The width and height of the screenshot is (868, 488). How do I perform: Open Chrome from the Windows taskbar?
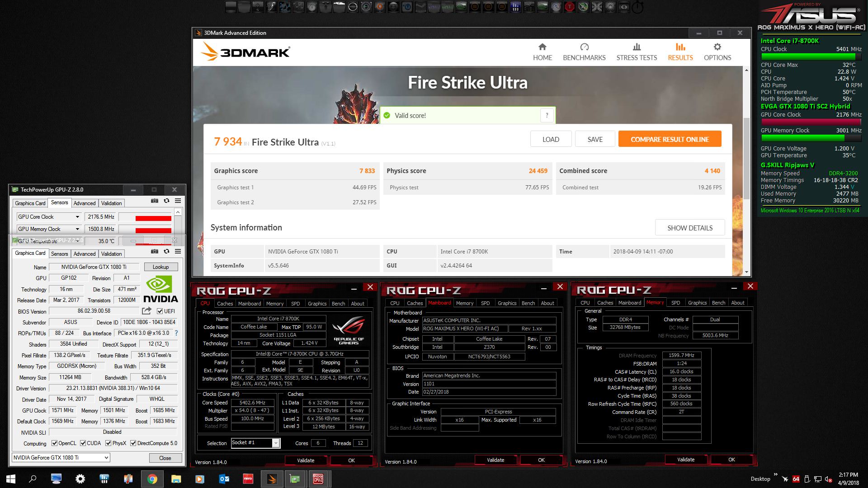coord(152,479)
